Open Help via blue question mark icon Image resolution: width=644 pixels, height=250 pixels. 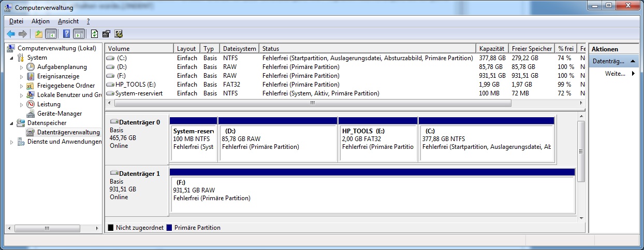point(66,34)
